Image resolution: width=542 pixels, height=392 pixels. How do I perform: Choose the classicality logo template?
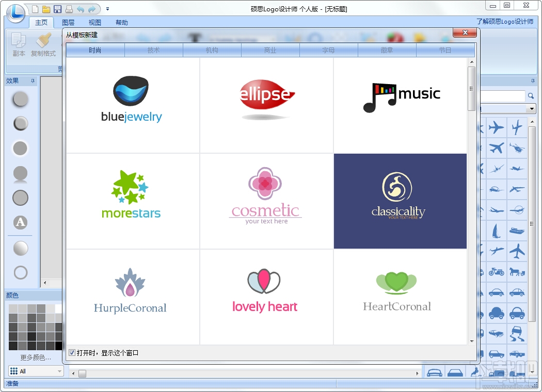400,201
